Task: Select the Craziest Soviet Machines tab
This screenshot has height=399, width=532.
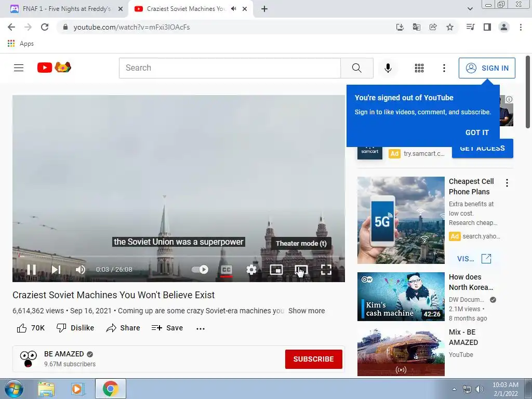Action: (186, 9)
